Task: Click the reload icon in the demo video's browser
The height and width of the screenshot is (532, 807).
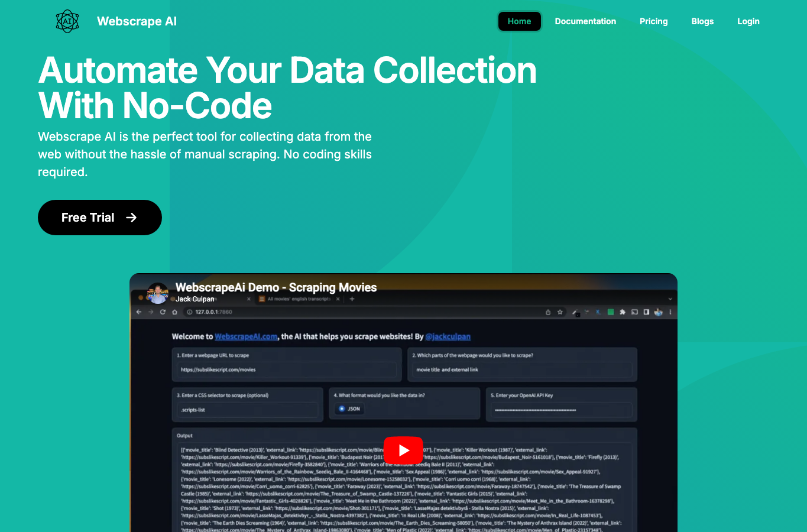Action: click(163, 312)
